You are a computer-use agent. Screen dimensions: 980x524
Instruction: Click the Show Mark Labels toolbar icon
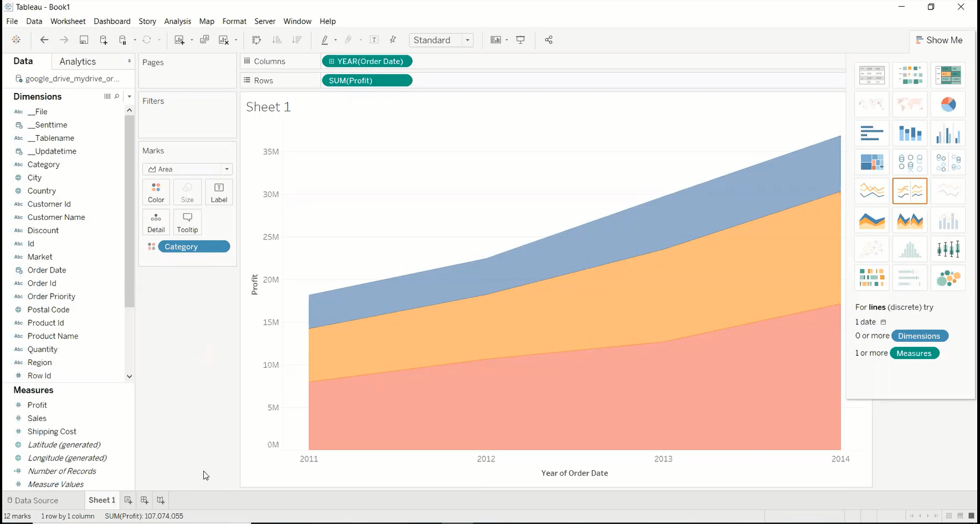pos(374,40)
